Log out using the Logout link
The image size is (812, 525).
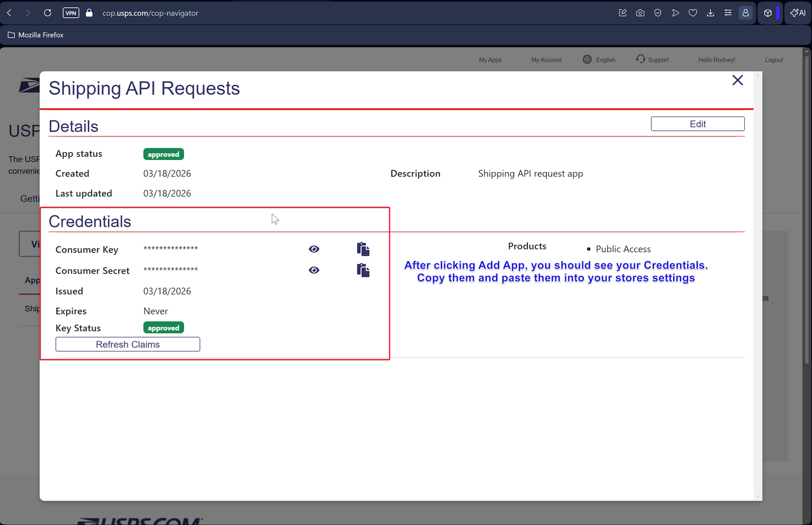click(x=774, y=60)
